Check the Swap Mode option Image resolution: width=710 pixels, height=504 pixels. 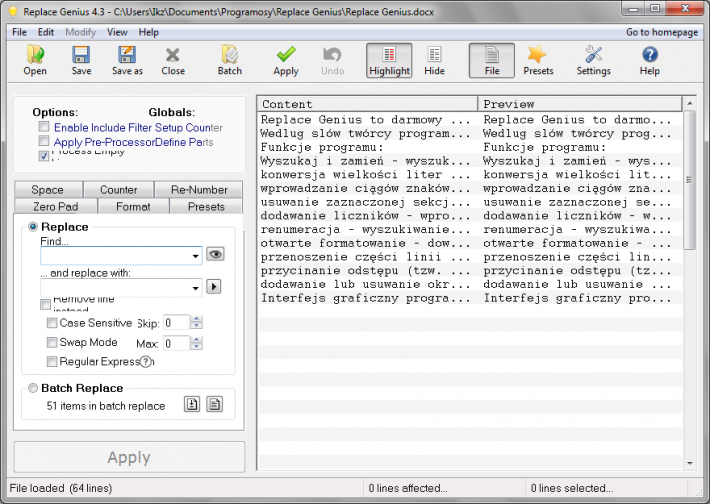[x=52, y=342]
